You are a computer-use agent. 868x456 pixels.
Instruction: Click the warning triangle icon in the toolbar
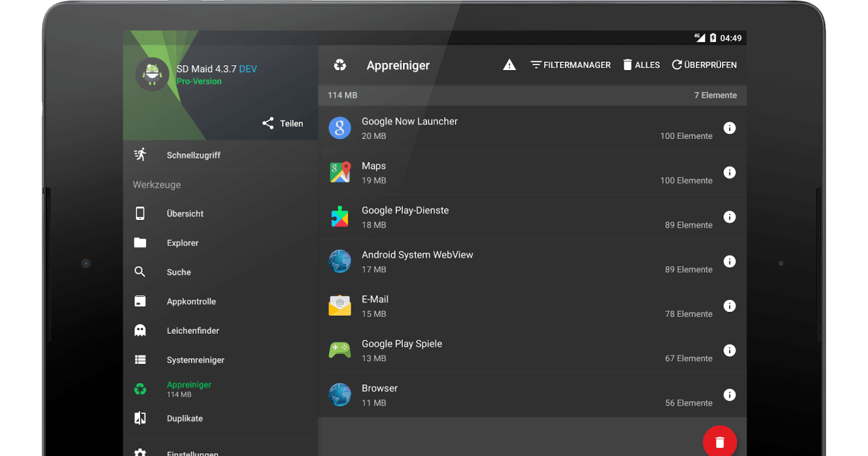tap(509, 64)
